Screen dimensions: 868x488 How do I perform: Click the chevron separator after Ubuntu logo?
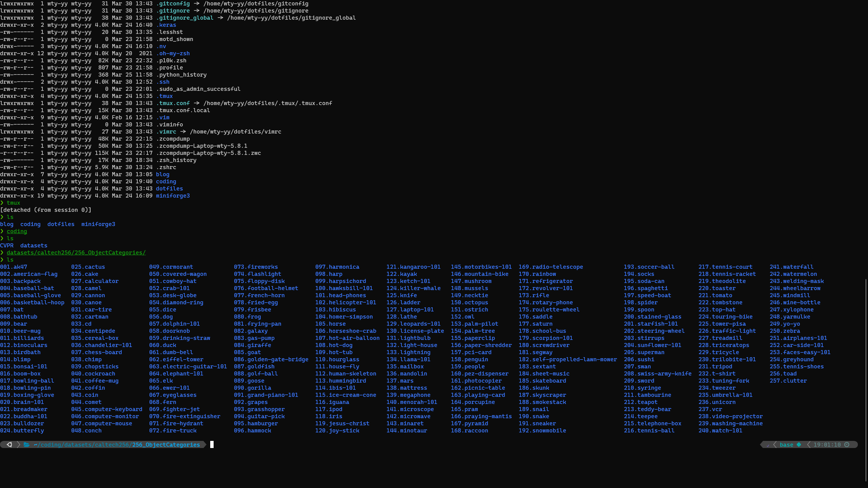[18, 445]
